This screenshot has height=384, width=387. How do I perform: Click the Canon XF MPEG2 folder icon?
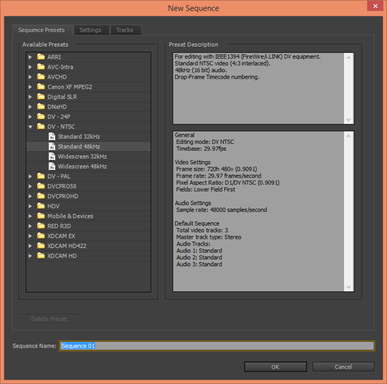pyautogui.click(x=41, y=87)
